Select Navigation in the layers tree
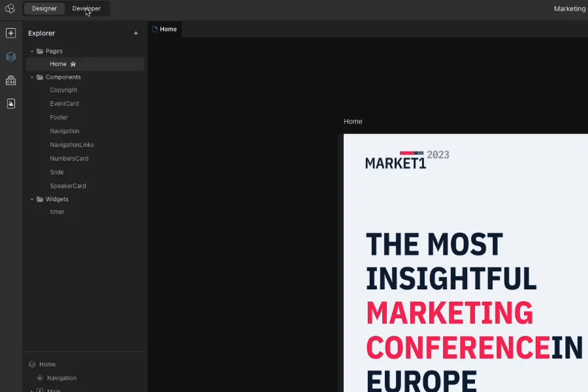 click(x=61, y=378)
